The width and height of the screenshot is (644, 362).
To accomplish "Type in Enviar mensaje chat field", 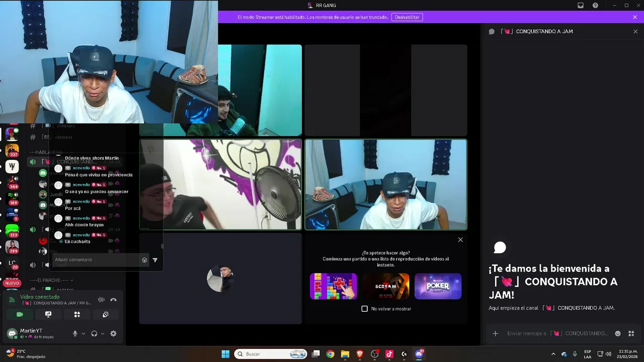I will click(557, 333).
